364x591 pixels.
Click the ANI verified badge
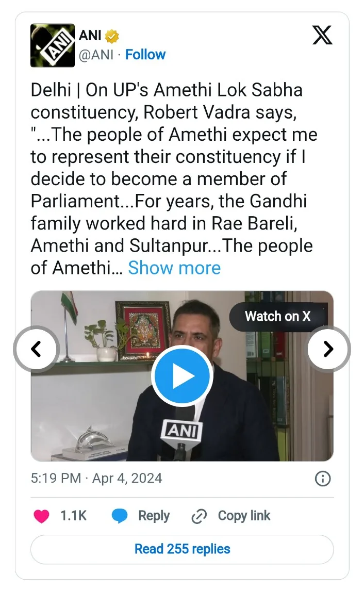click(112, 36)
